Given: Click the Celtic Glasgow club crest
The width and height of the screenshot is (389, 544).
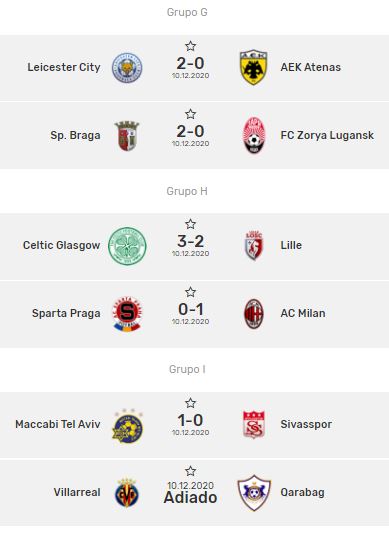Looking at the screenshot, I should [127, 246].
